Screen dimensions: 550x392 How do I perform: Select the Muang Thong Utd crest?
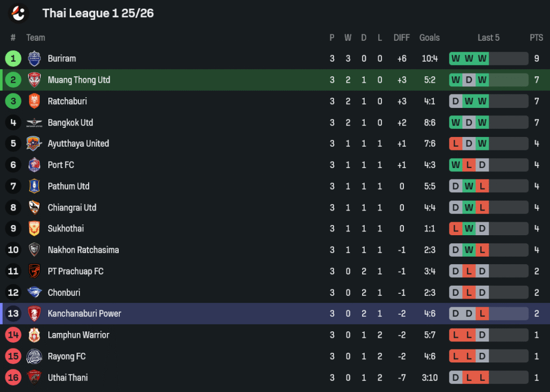pyautogui.click(x=34, y=80)
